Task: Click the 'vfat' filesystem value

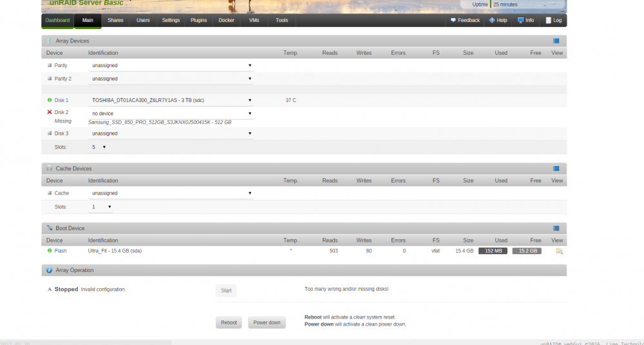Action: [435, 251]
